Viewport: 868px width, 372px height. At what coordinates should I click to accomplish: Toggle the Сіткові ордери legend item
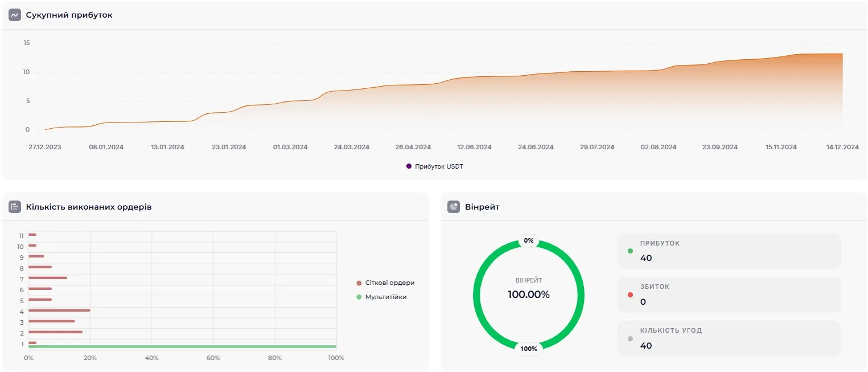tap(385, 283)
